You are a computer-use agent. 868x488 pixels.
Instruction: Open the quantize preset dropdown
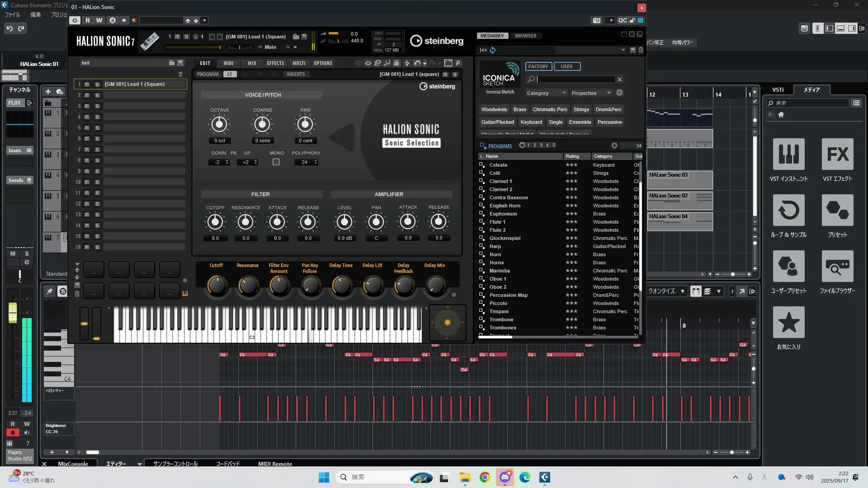[x=683, y=291]
